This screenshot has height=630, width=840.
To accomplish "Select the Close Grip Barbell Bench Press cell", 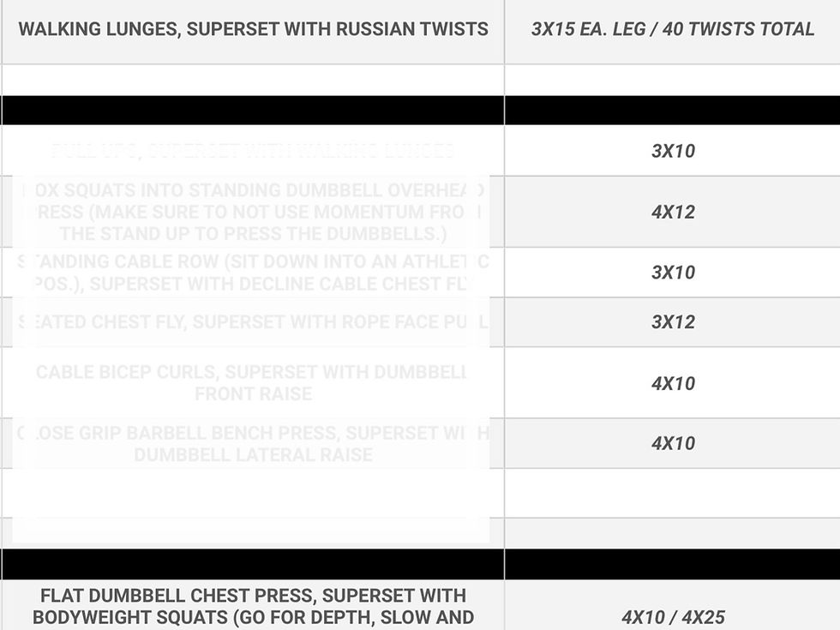I will tap(253, 444).
